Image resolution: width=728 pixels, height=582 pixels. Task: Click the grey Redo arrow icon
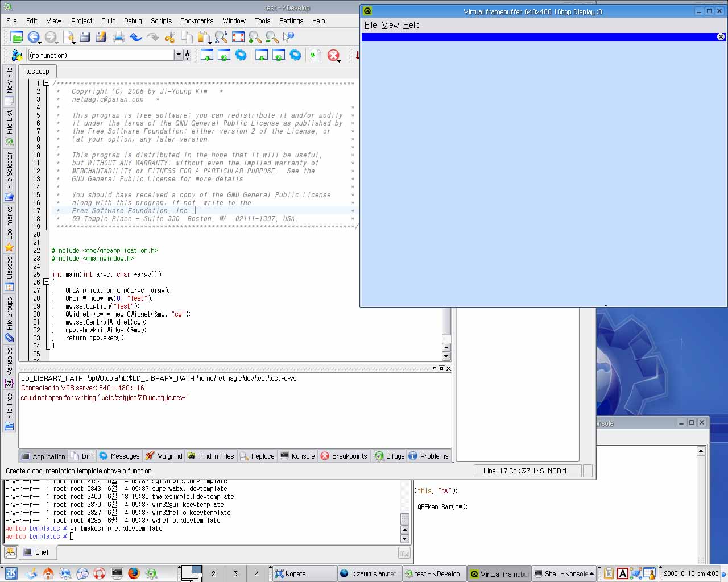tap(152, 37)
